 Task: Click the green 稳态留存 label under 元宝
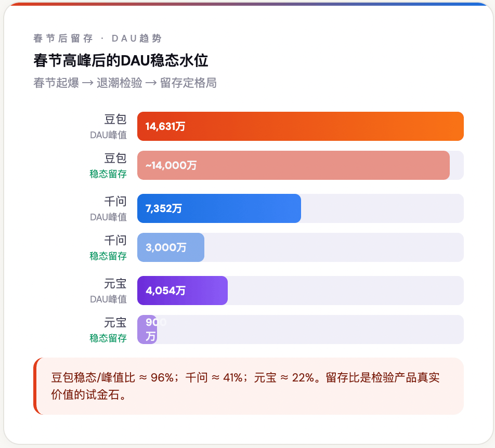click(108, 338)
